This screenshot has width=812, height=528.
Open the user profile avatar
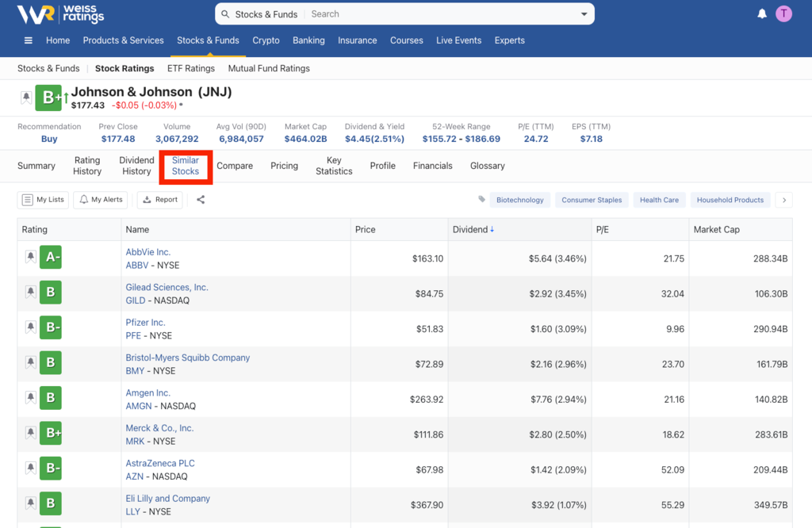783,13
